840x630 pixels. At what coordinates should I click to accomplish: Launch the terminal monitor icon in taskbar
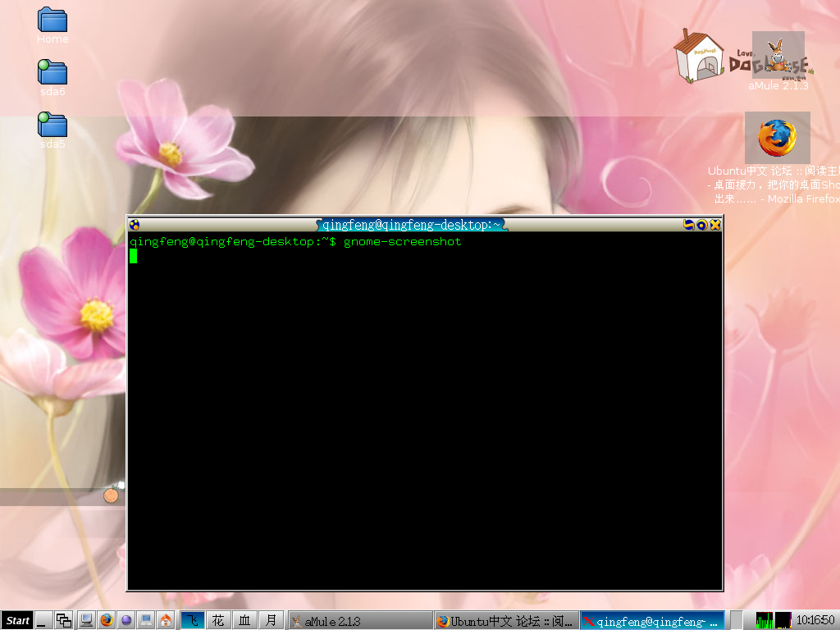point(86,620)
